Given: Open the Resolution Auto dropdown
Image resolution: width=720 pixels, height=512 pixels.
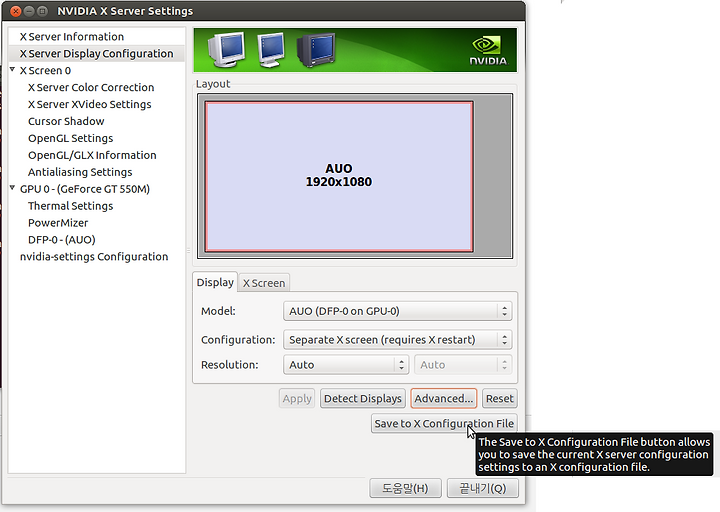Looking at the screenshot, I should 346,365.
